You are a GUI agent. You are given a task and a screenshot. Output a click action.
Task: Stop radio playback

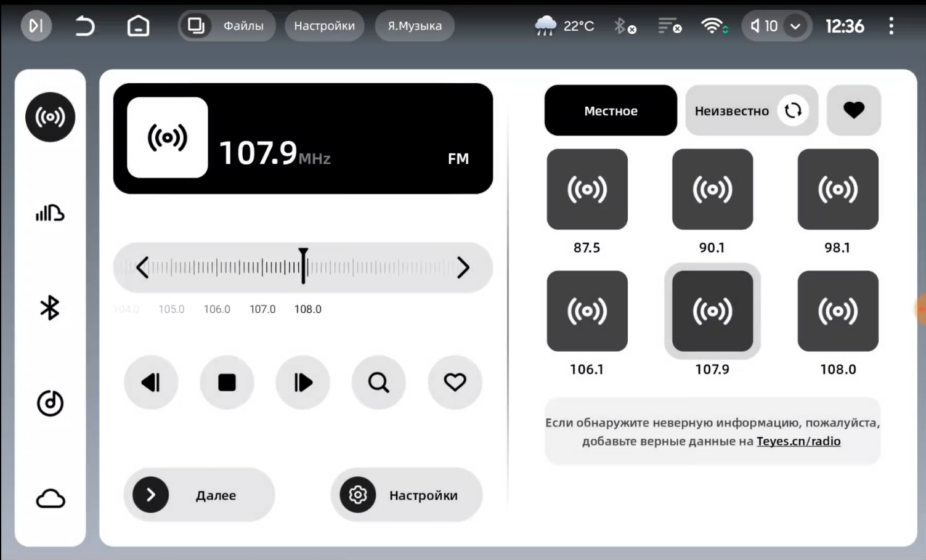pyautogui.click(x=227, y=383)
